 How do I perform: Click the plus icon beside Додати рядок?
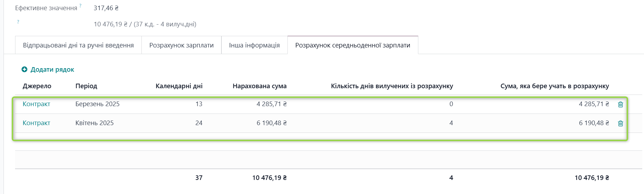pos(24,70)
